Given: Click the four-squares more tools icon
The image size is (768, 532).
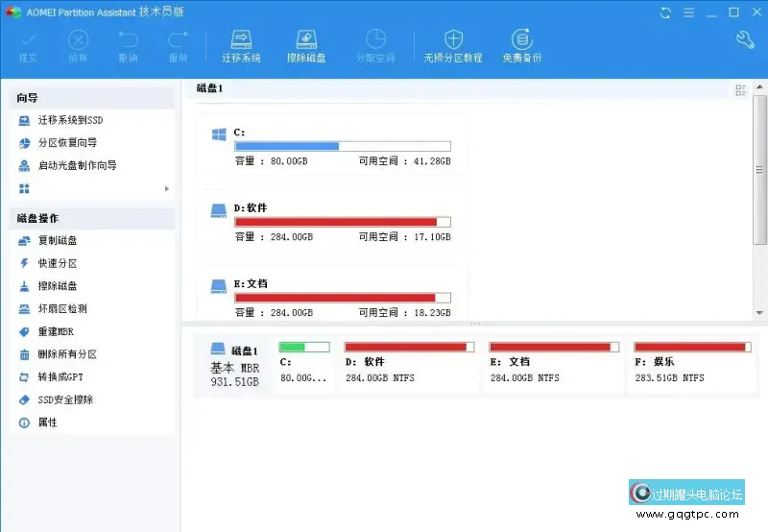Looking at the screenshot, I should pos(24,188).
